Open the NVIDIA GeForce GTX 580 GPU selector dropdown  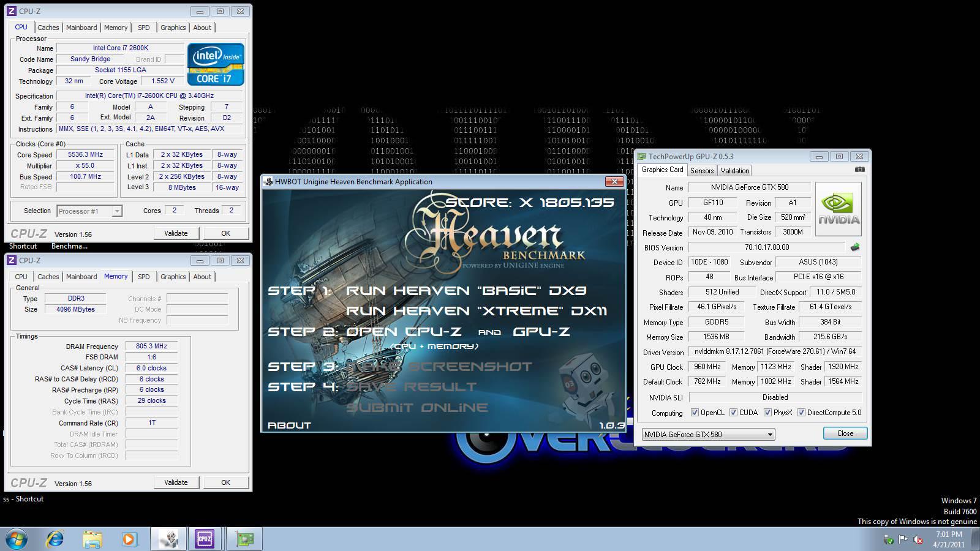[708, 434]
